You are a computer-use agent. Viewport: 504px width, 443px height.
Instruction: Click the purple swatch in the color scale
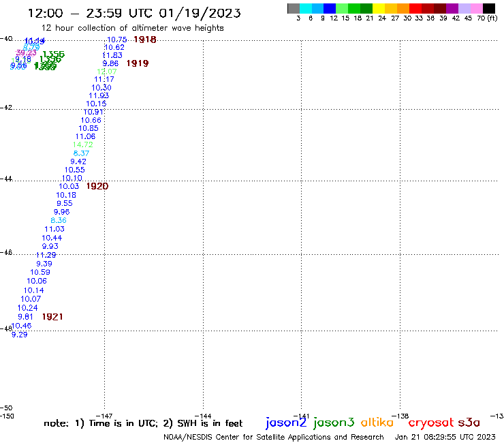point(452,8)
